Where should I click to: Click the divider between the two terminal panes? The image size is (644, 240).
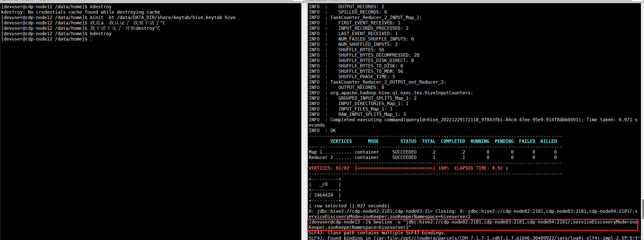tap(304, 120)
